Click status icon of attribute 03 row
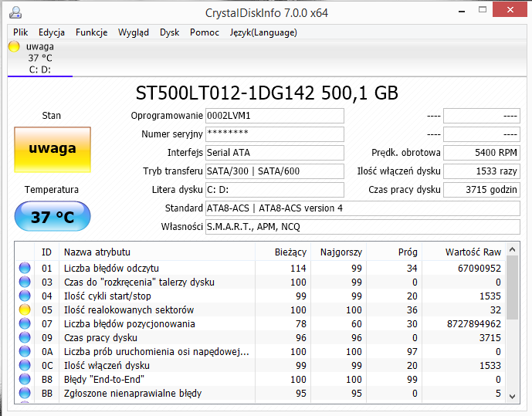The height and width of the screenshot is (416, 532). pyautogui.click(x=25, y=282)
